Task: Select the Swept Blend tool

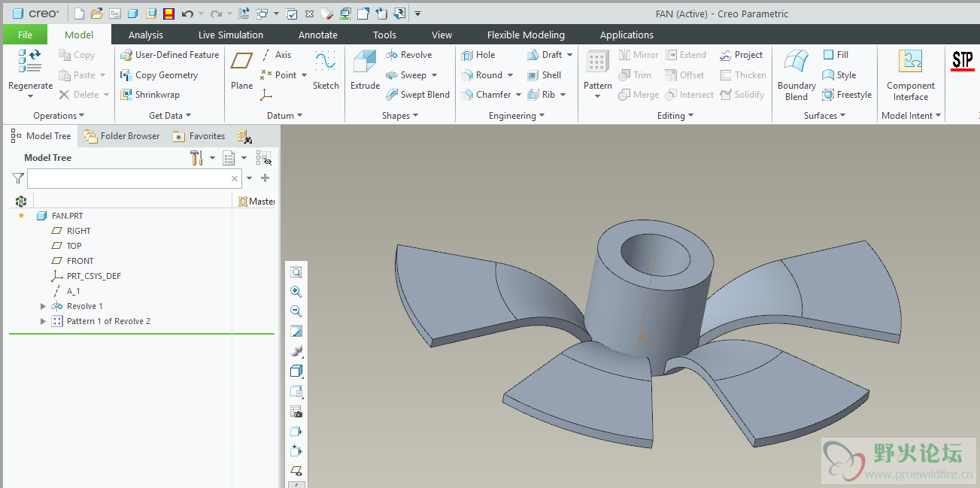Action: 417,95
